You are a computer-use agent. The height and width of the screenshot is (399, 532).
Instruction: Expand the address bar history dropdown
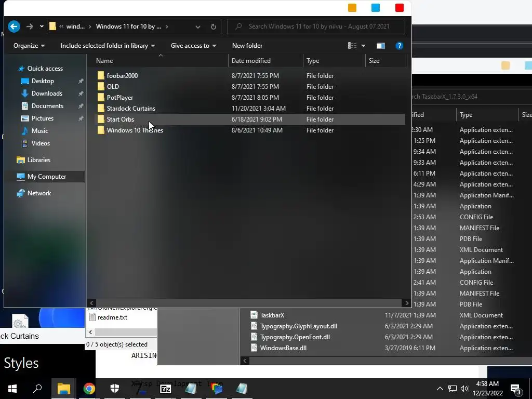tap(198, 27)
